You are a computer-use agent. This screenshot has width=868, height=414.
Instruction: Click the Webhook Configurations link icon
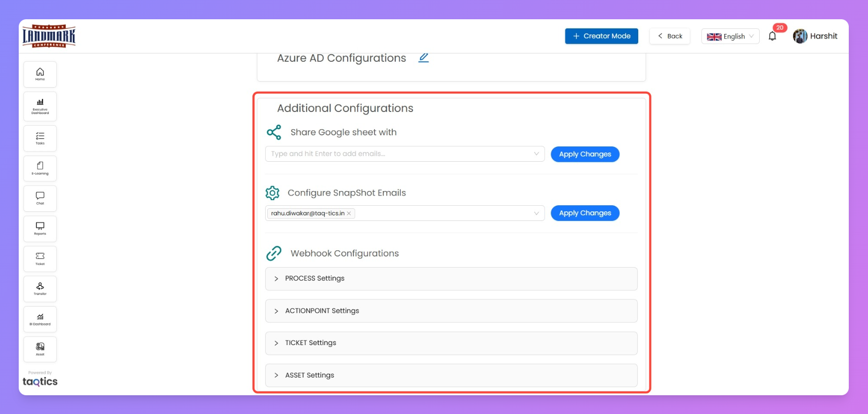click(274, 253)
